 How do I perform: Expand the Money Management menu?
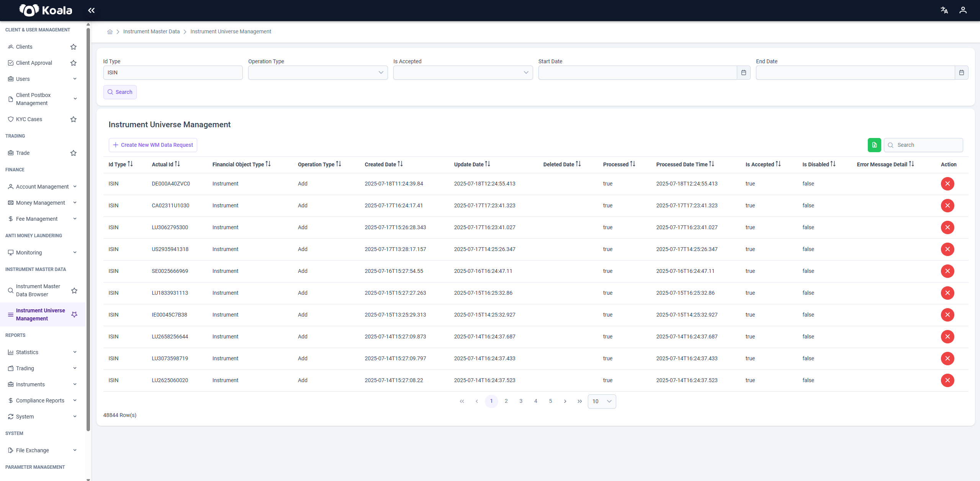[43, 203]
